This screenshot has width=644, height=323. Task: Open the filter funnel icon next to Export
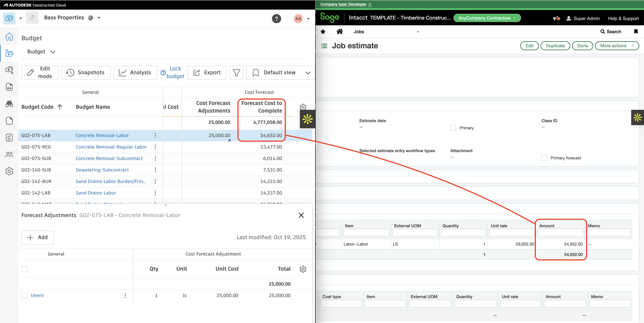pyautogui.click(x=236, y=72)
